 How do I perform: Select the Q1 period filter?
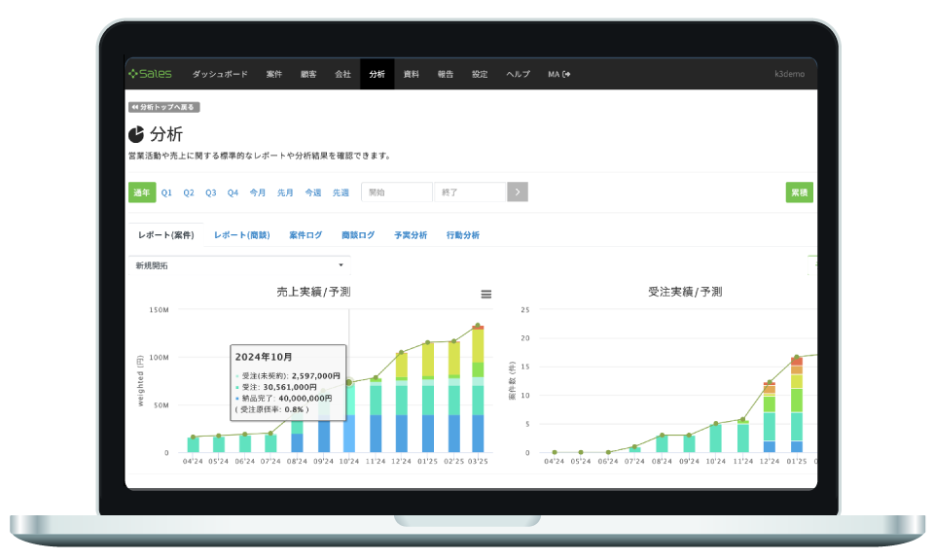tap(166, 192)
